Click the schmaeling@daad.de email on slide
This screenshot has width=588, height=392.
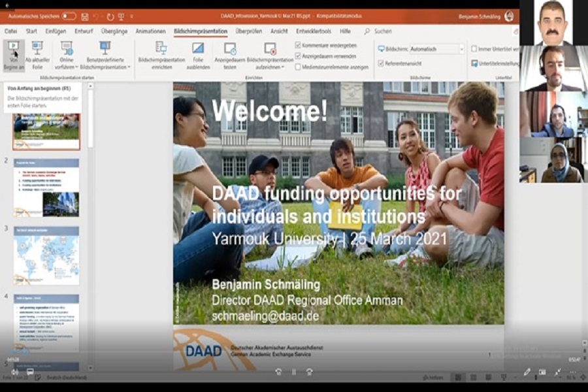(x=265, y=316)
